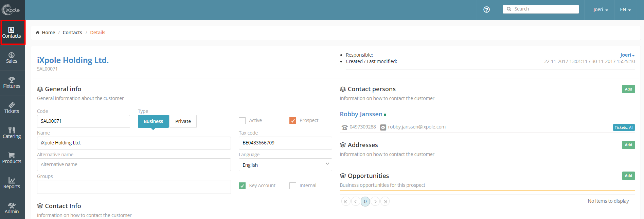The image size is (644, 219).
Task: Click email robby.janssen@ixpole.com
Action: pos(417,127)
